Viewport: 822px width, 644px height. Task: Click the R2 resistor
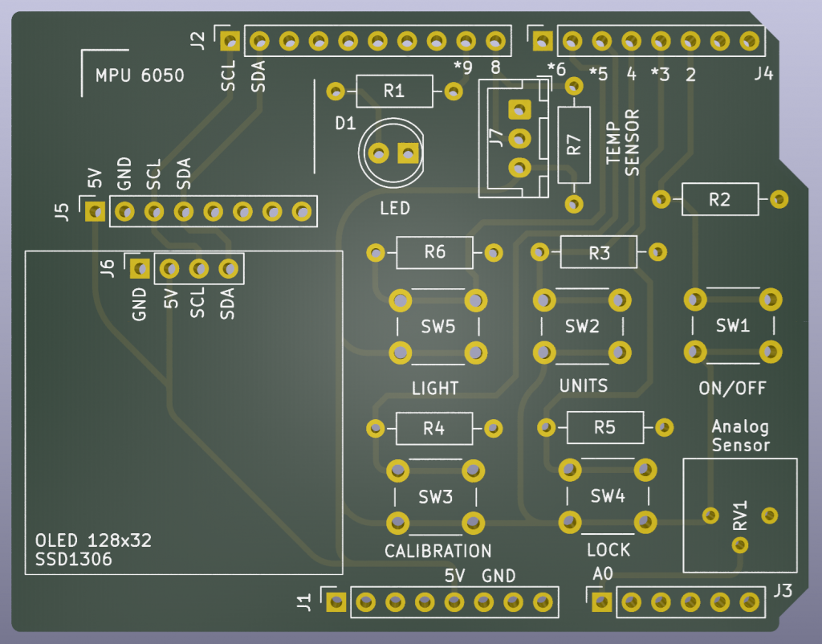[x=719, y=199]
